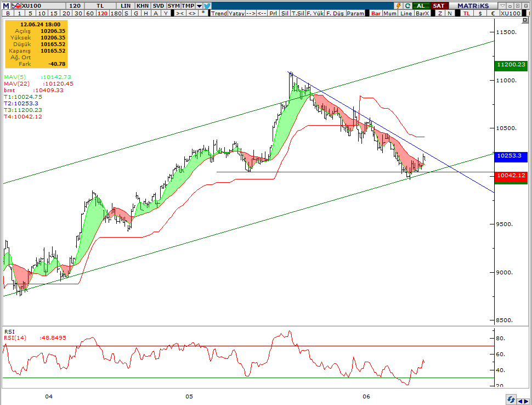532x405 pixels.
Task: Toggle the SVD option
Action: pos(159,6)
